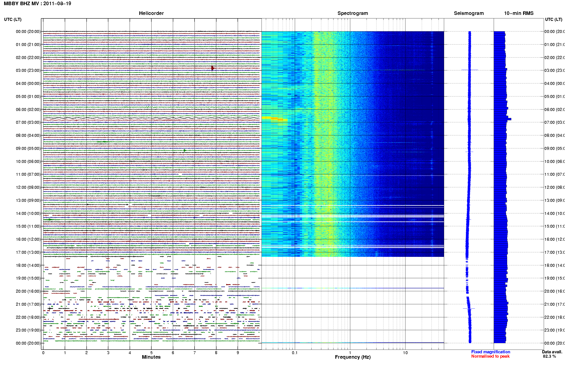Click the right '00:00 (20:' label at the top
Viewport: 588px width, 368px height.
[554, 32]
